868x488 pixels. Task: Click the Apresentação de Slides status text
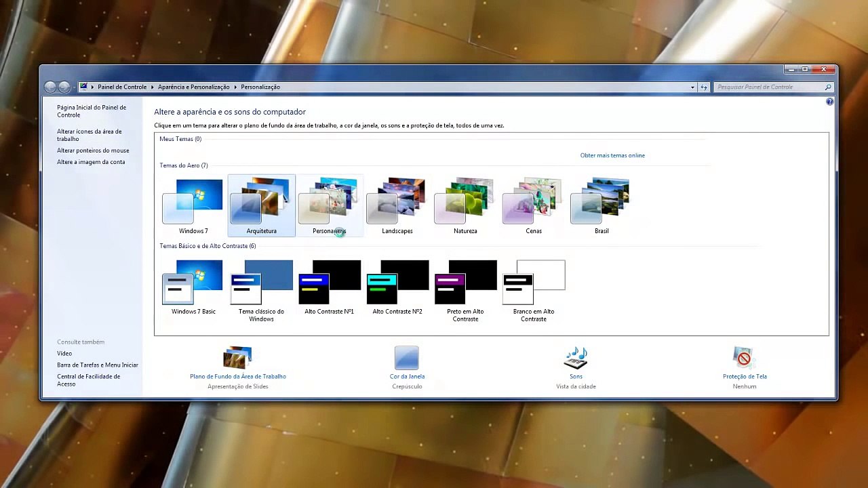coord(238,386)
